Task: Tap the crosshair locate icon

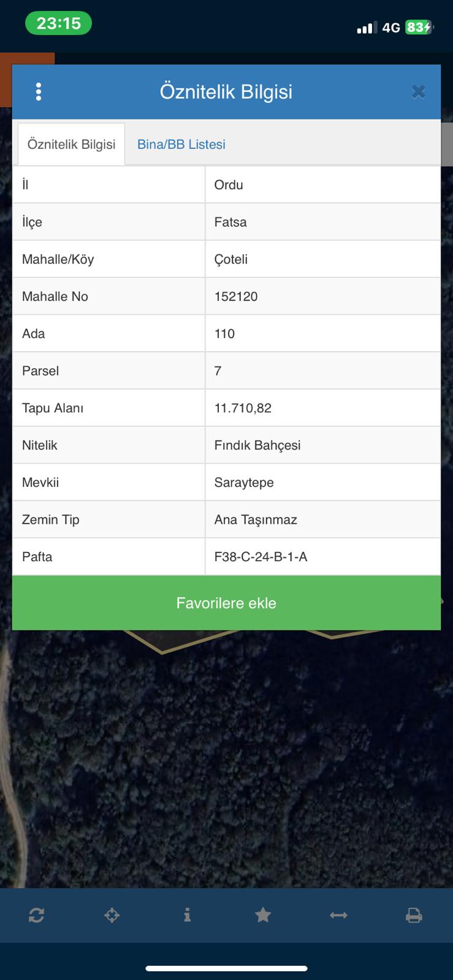Action: pos(112,916)
